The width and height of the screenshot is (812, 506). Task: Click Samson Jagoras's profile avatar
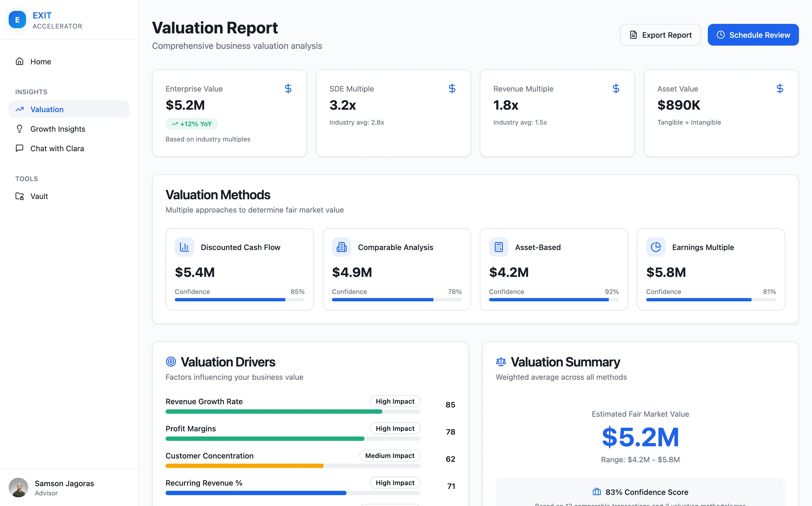19,488
